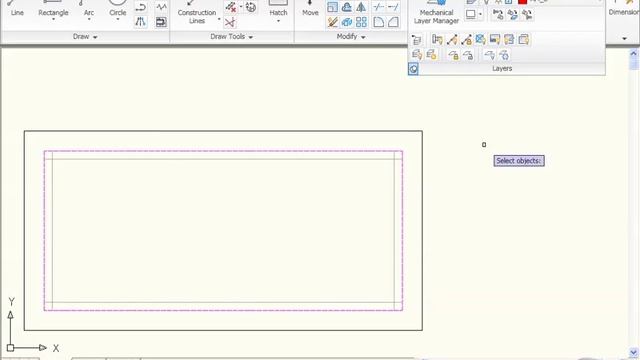640x360 pixels.
Task: Select the outer black rectangle border
Action: (x=223, y=131)
